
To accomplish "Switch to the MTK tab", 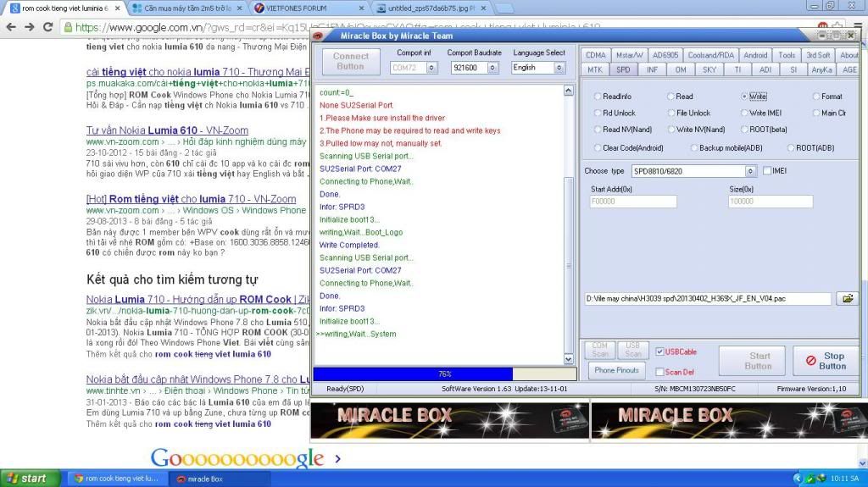I will 595,69.
